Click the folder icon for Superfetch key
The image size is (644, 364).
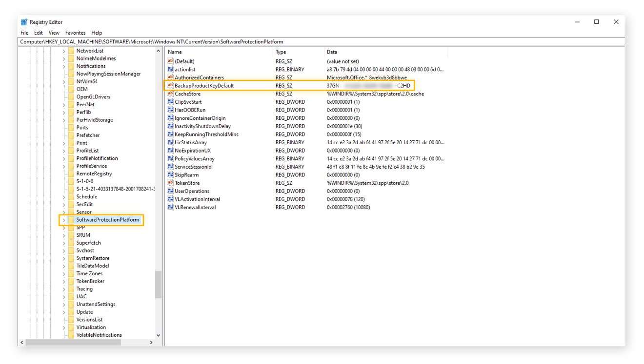coord(72,243)
